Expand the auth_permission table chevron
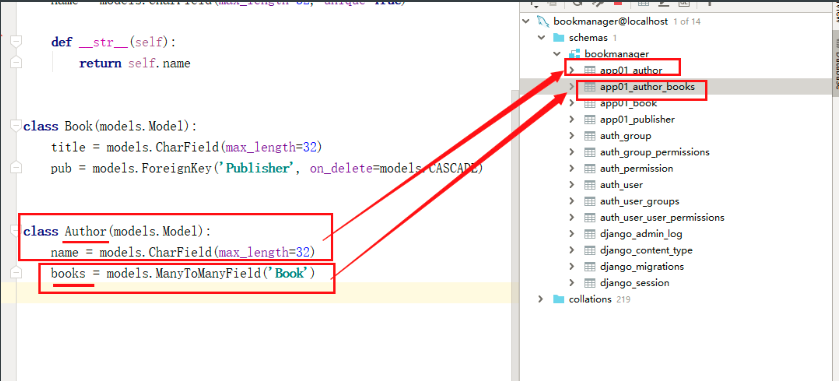839x381 pixels. coord(572,169)
